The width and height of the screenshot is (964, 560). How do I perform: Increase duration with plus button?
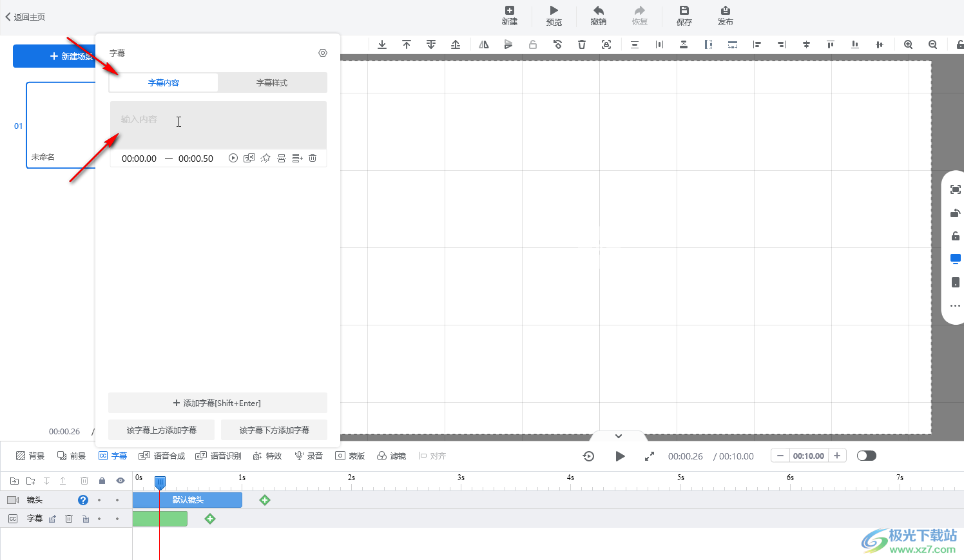pos(837,456)
